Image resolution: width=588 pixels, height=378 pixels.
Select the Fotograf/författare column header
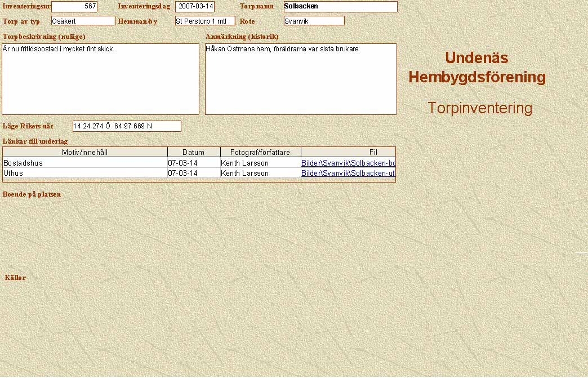coord(261,152)
